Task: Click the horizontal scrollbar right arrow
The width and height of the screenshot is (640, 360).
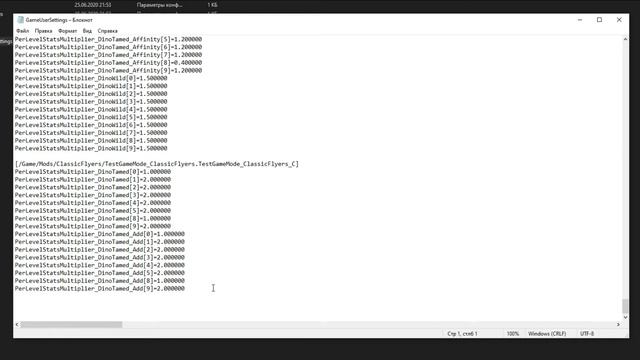Action: coord(618,324)
